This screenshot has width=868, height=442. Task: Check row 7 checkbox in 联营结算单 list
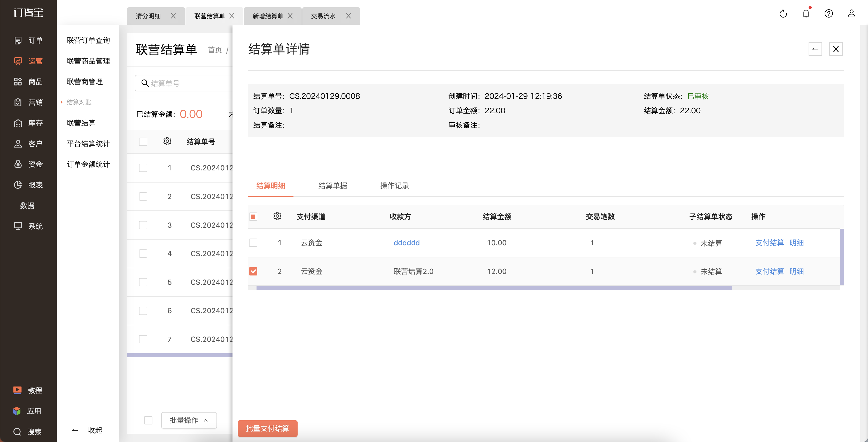point(143,339)
